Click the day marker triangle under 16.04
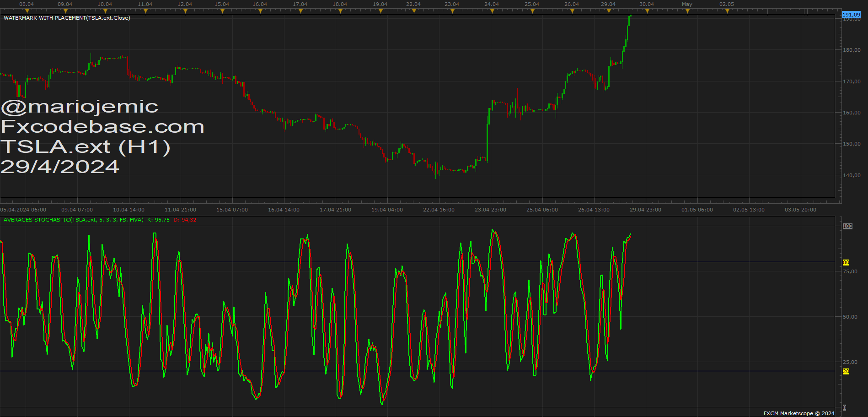Viewport: 868px width, 417px height. tap(260, 11)
